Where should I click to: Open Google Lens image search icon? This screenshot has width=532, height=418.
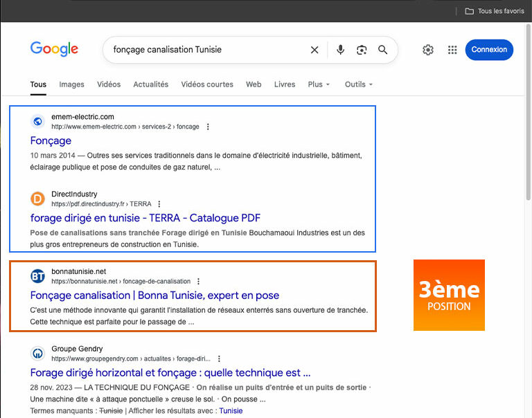(x=361, y=50)
